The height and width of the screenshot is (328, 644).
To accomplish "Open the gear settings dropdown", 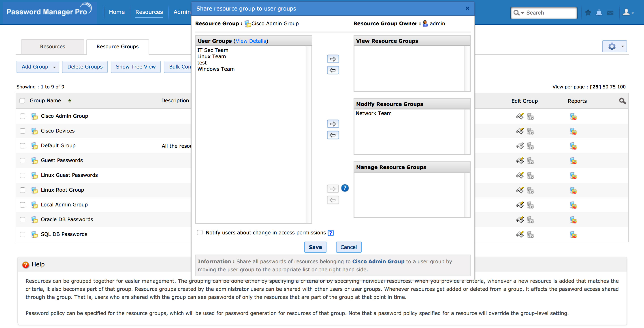I will [x=614, y=47].
